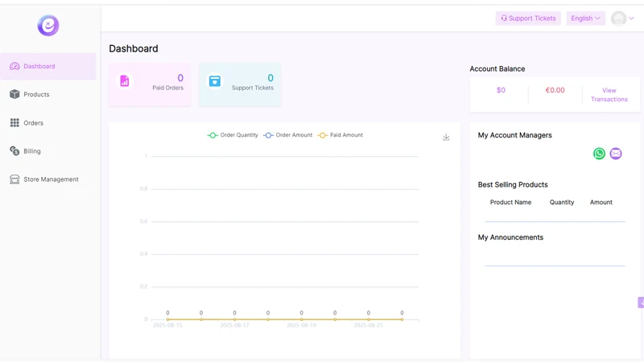This screenshot has width=644, height=362.
Task: Click the Store Management shop icon
Action: (x=14, y=179)
